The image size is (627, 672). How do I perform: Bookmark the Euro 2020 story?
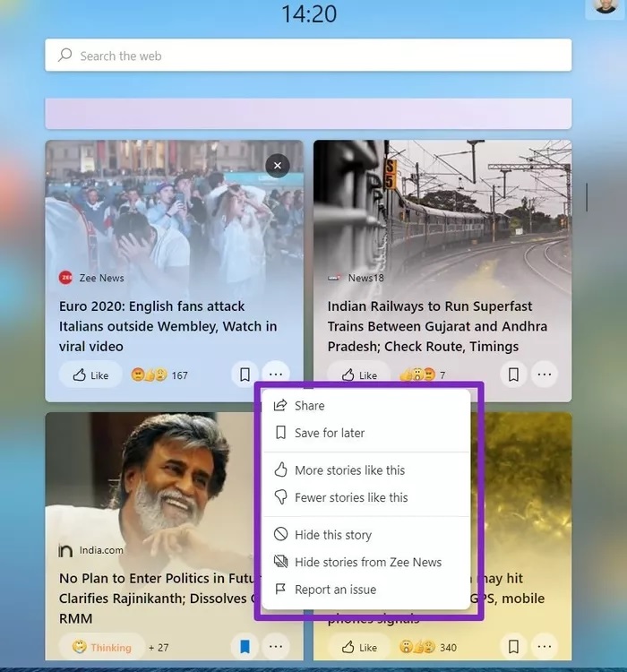click(x=245, y=375)
